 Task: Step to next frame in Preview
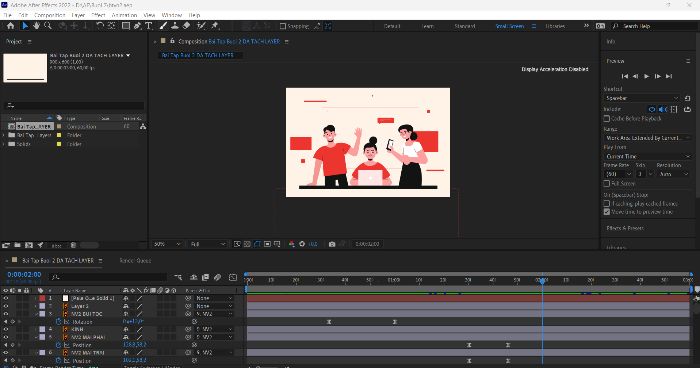coord(658,76)
